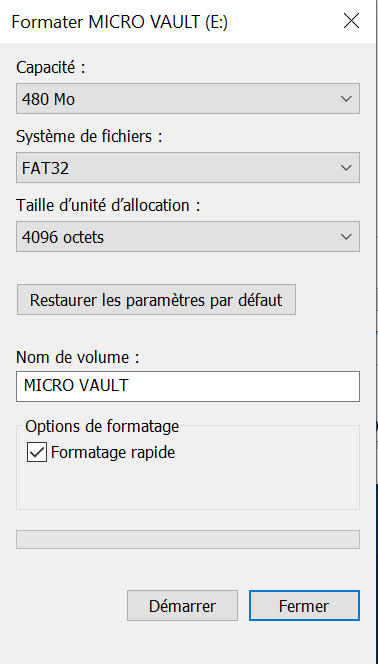This screenshot has width=378, height=664.
Task: Close the Formater MICRO VAULT dialog
Action: click(x=351, y=21)
